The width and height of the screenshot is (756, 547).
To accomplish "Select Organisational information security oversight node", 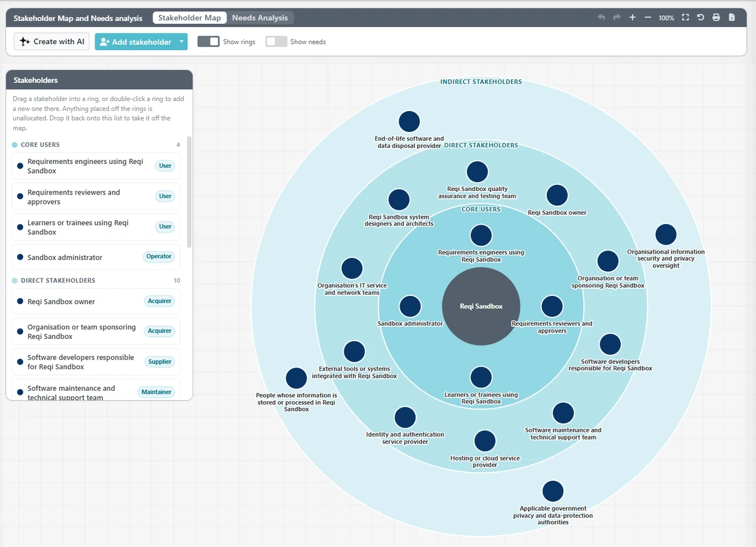I will click(666, 234).
